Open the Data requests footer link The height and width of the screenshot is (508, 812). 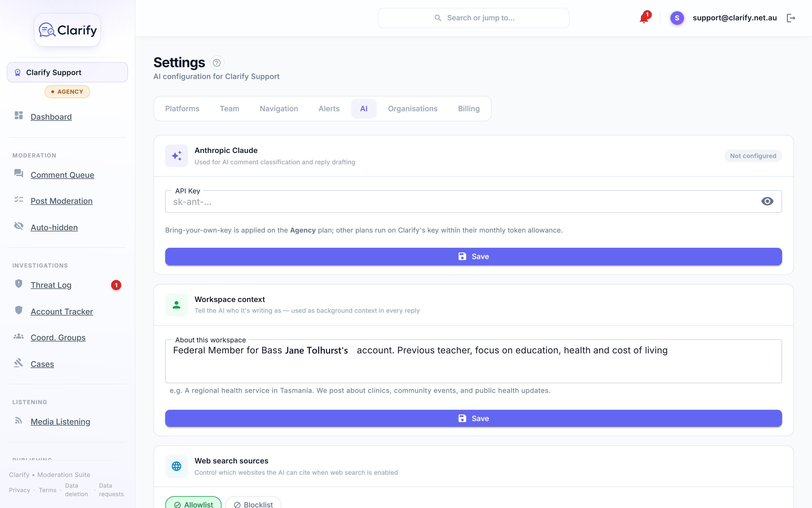[x=111, y=490]
